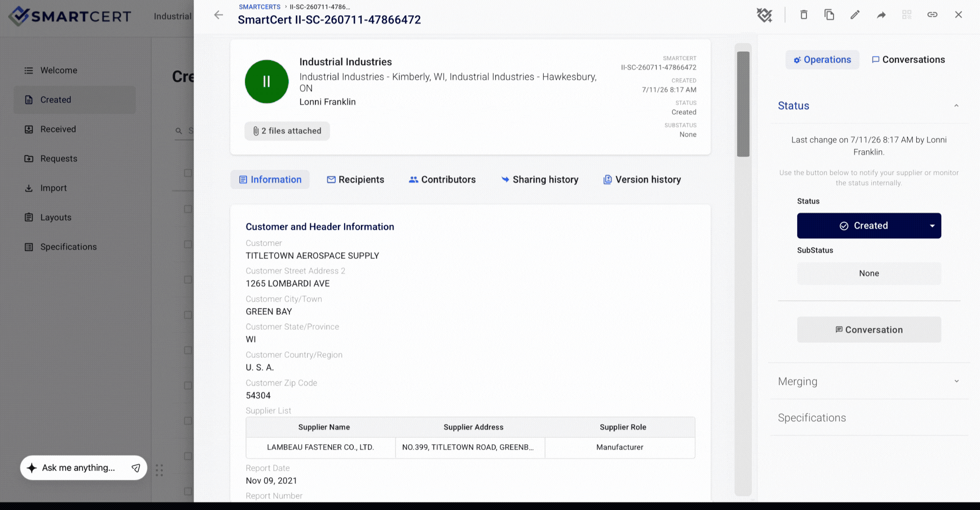Click LAMBEAU FASTENER CO., LTD. supplier cell
Viewport: 980px width, 510px height.
pyautogui.click(x=321, y=447)
